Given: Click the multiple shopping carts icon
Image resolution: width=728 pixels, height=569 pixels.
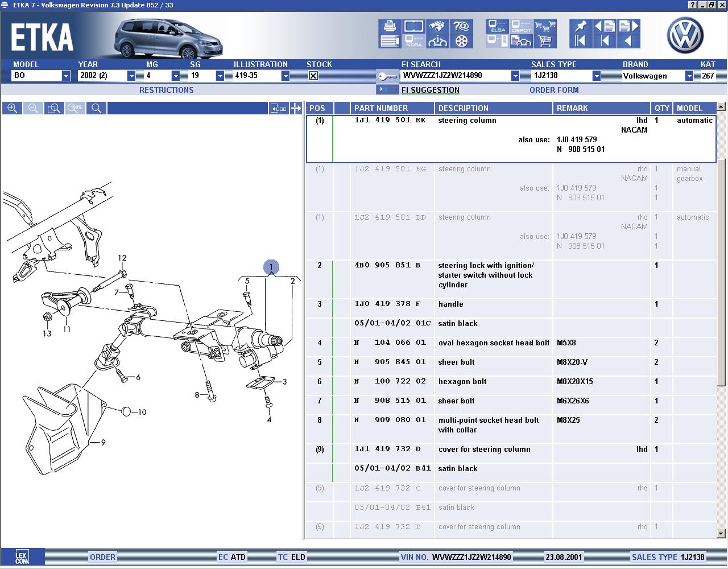Looking at the screenshot, I should [545, 26].
